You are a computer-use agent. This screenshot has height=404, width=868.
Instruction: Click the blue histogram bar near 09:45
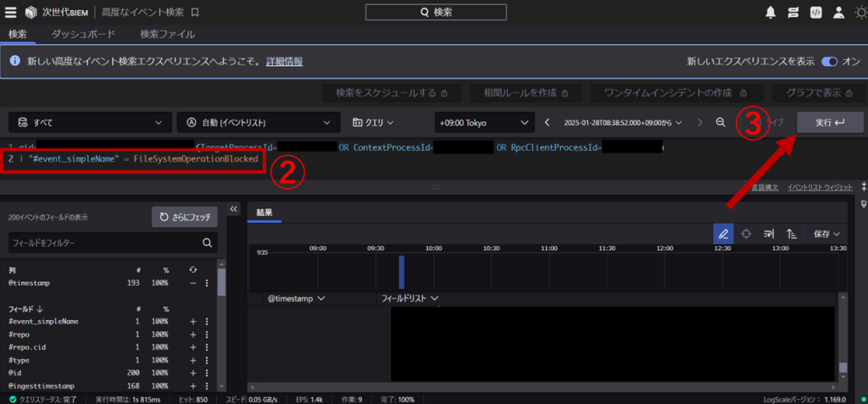[402, 272]
